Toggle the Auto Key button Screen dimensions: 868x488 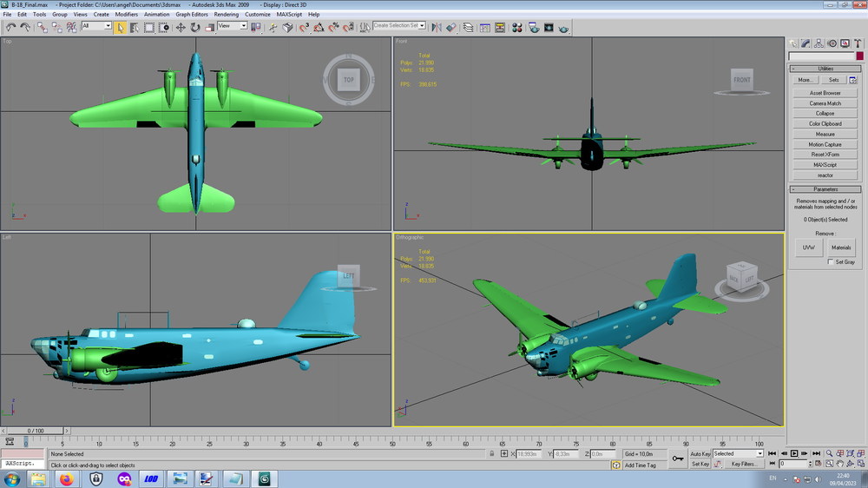[700, 453]
